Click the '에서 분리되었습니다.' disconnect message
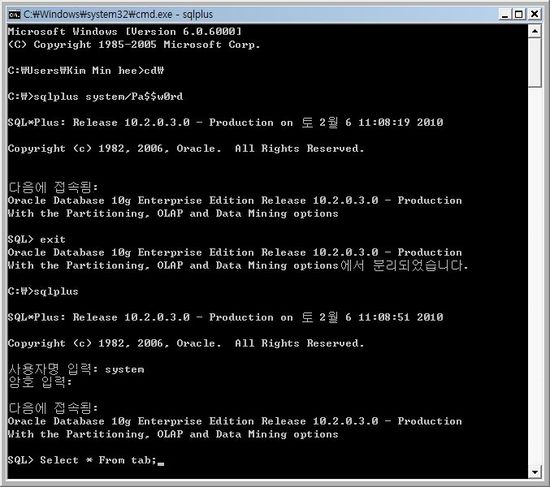This screenshot has height=487, width=550. click(404, 265)
